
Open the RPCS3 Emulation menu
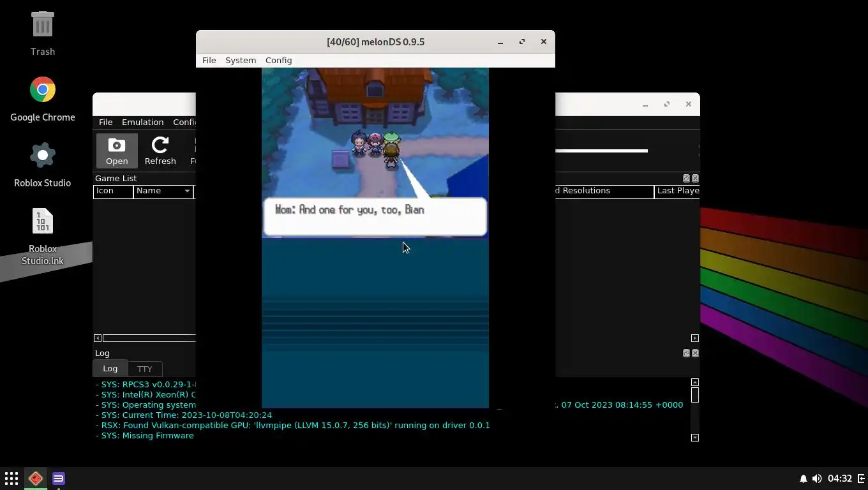point(142,122)
